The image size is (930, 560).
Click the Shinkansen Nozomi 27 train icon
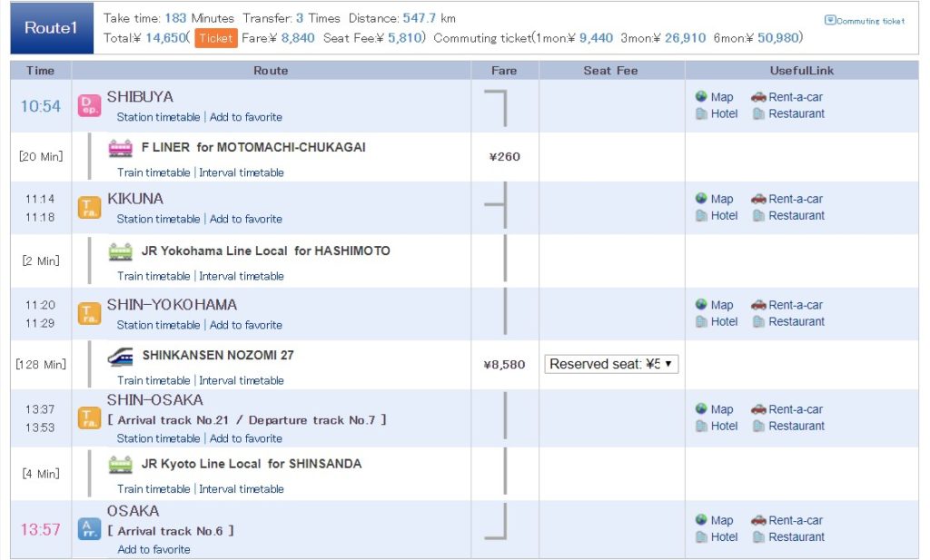tap(121, 356)
